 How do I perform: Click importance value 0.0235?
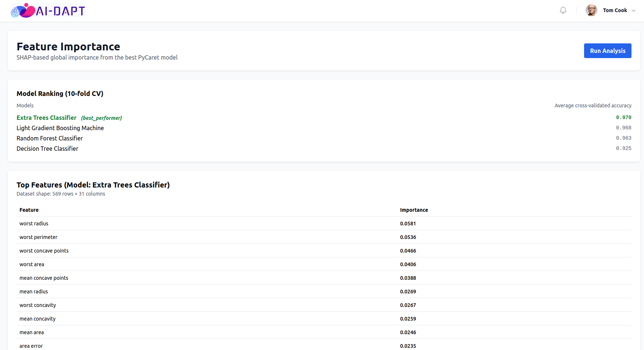[408, 346]
